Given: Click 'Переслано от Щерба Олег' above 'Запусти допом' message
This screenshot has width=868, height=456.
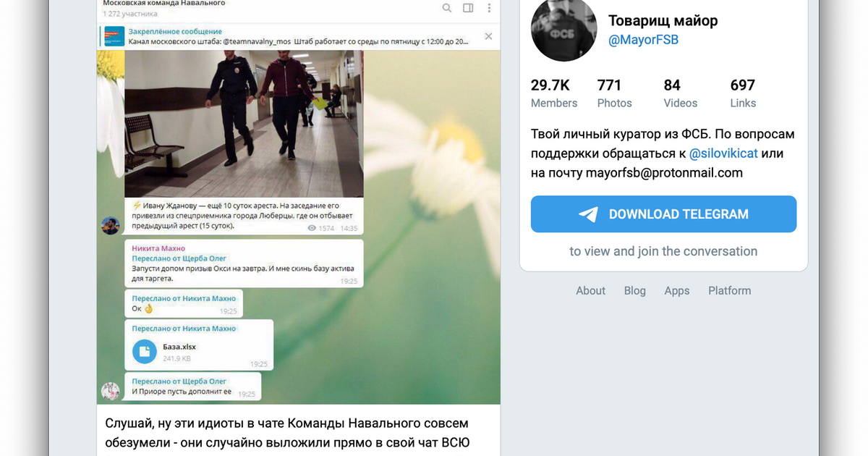Looking at the screenshot, I should click(x=179, y=258).
